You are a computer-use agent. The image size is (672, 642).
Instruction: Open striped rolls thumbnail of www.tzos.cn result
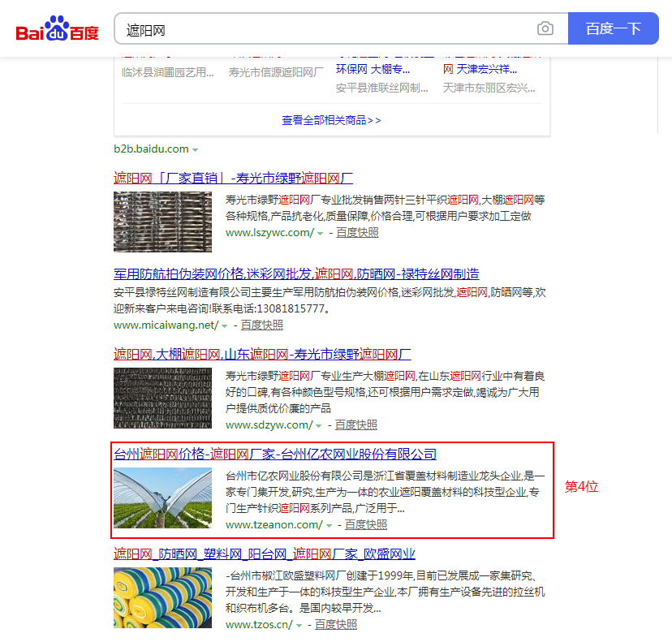tap(162, 598)
